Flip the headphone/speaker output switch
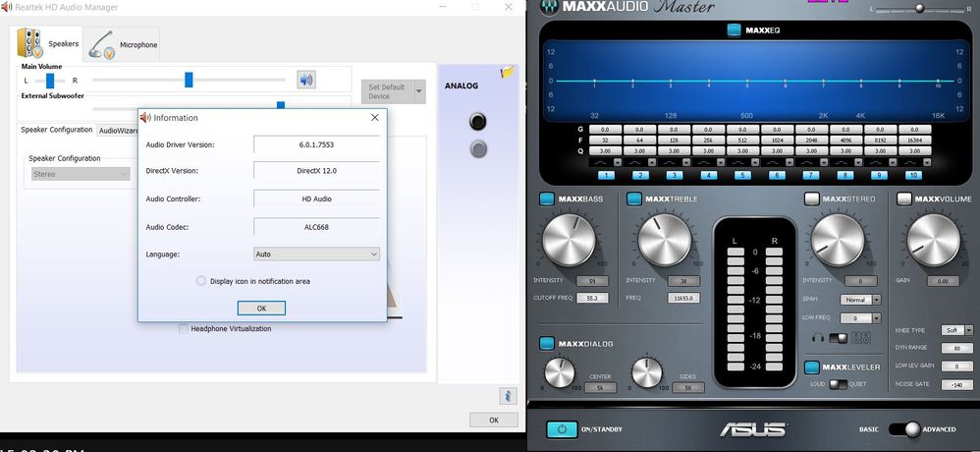The image size is (980, 452). pyautogui.click(x=839, y=338)
